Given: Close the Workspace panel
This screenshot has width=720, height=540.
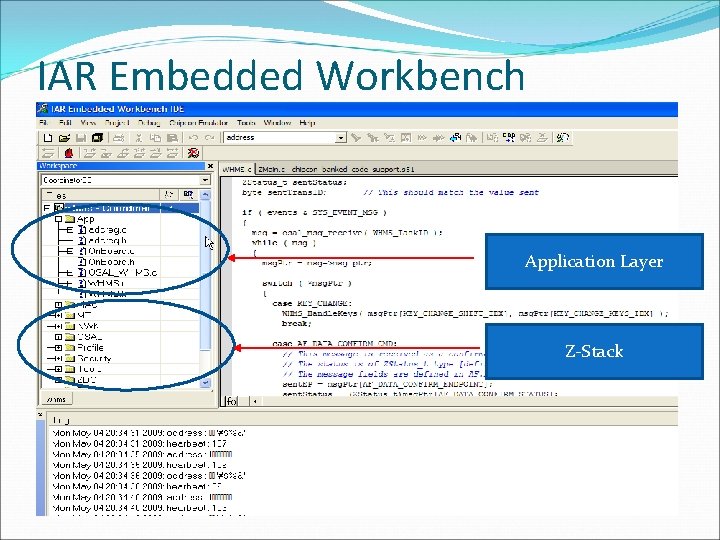Looking at the screenshot, I should [210, 166].
